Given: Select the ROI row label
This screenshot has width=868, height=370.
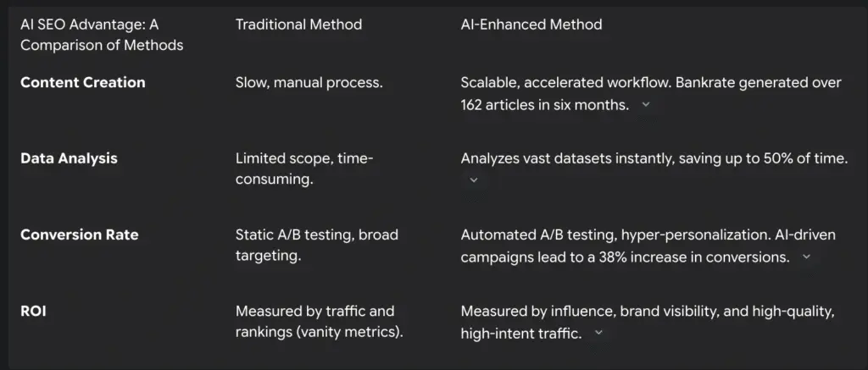Looking at the screenshot, I should tap(33, 311).
